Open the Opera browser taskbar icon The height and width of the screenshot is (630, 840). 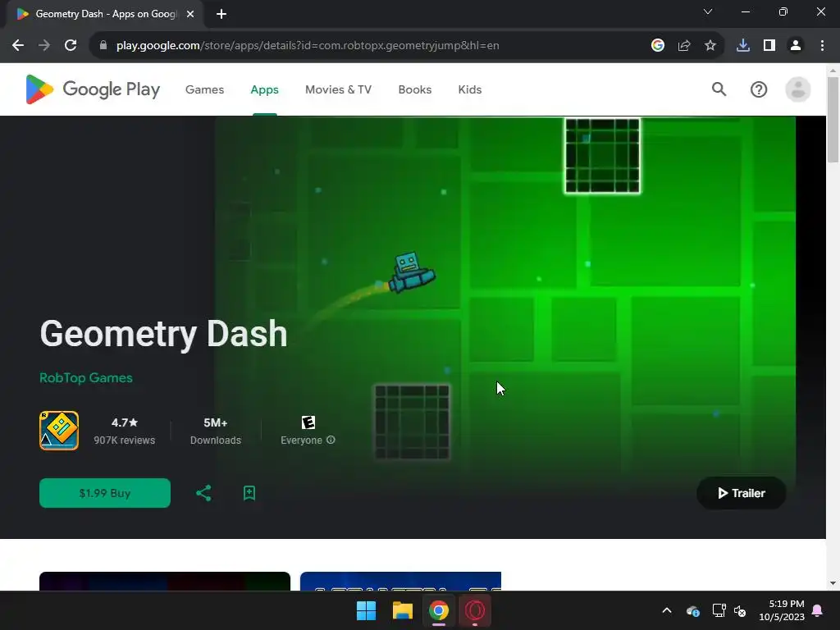[x=475, y=610]
